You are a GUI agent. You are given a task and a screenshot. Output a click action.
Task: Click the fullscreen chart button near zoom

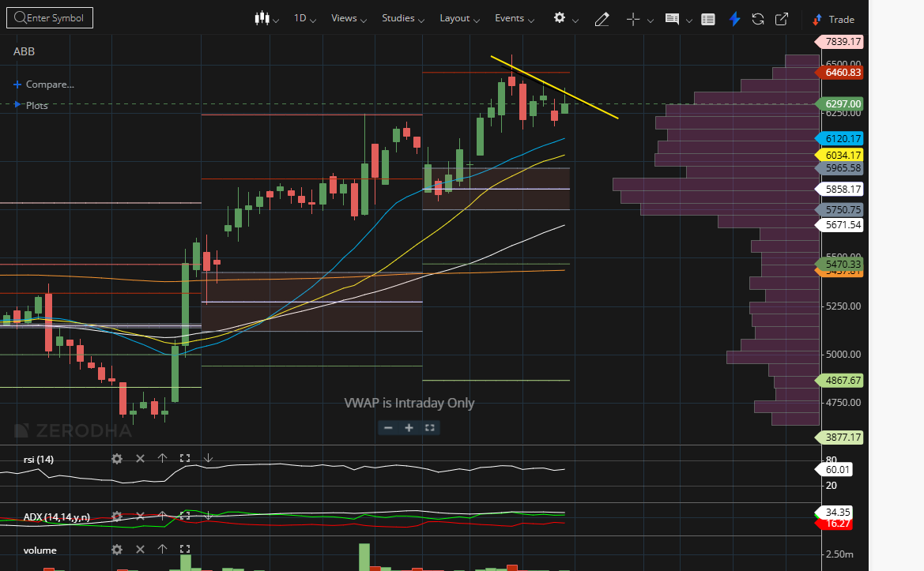click(x=429, y=428)
